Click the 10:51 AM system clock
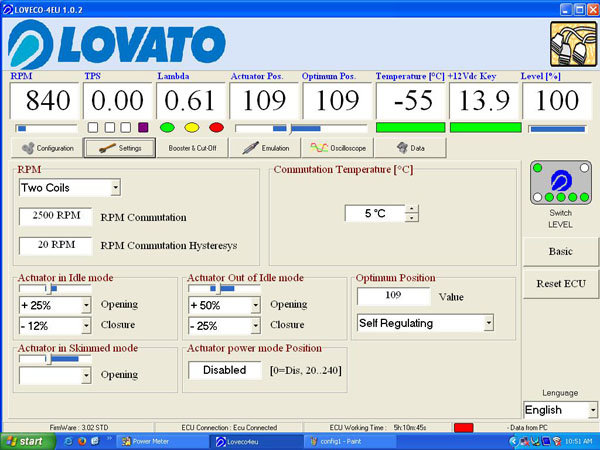Screen dimensions: 600x450 tap(578, 441)
